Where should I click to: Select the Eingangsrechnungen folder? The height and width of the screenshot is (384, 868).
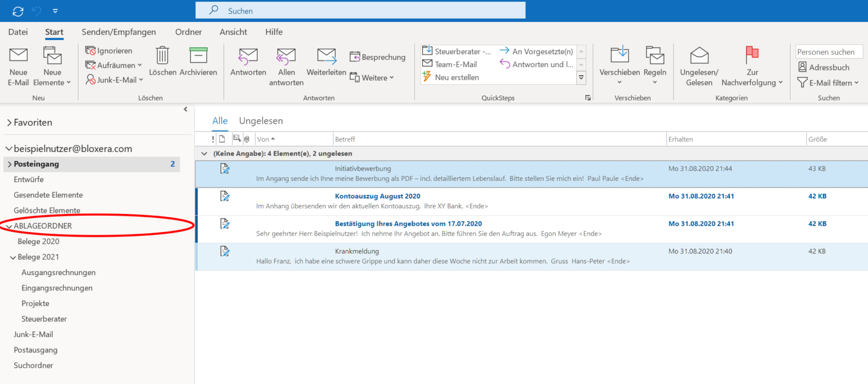click(x=57, y=288)
